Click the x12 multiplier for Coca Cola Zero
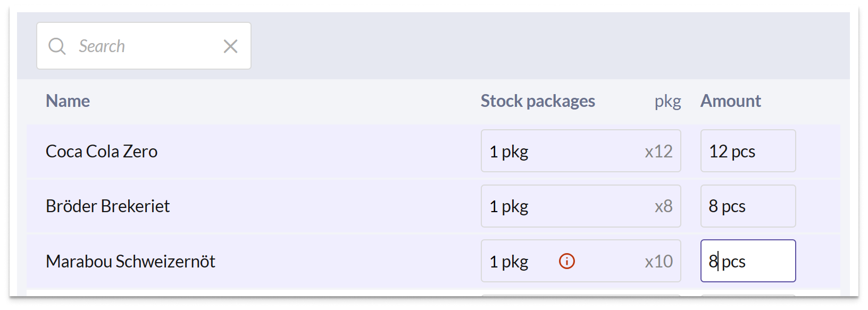Viewport: 868px width, 310px height. pos(658,152)
